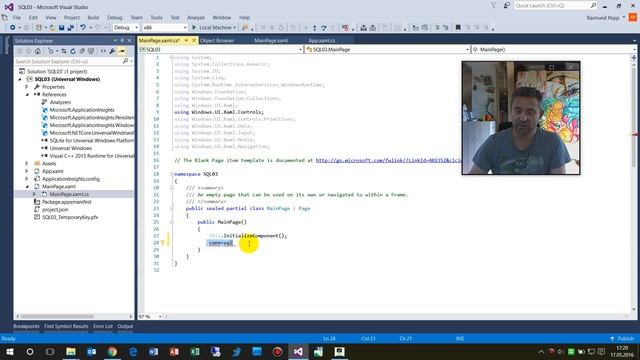
Task: Select ApplicationInsights.config file
Action: tap(71, 179)
